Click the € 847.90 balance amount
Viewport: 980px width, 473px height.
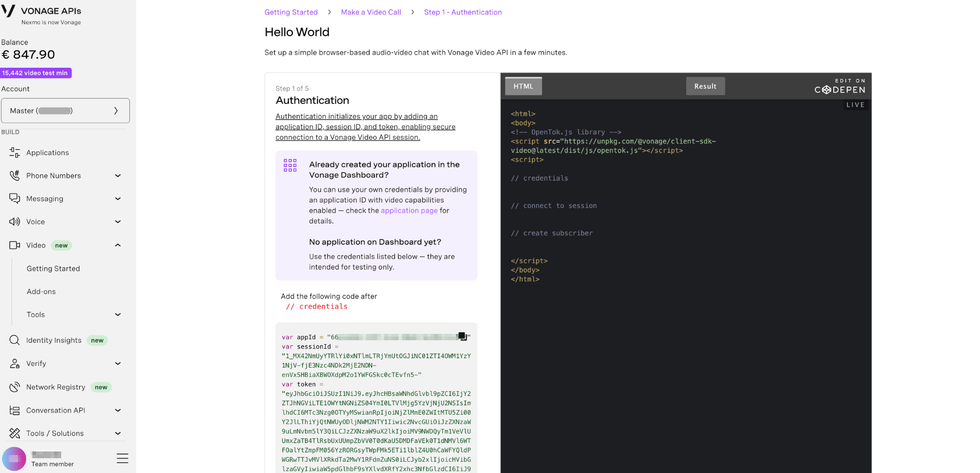(28, 55)
